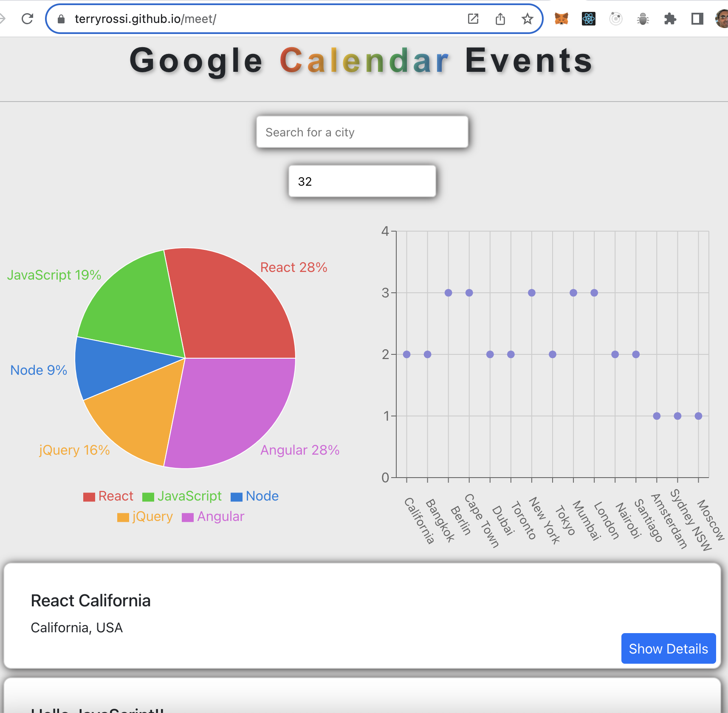Click the Node legend blue swatch
728x713 pixels.
point(237,497)
